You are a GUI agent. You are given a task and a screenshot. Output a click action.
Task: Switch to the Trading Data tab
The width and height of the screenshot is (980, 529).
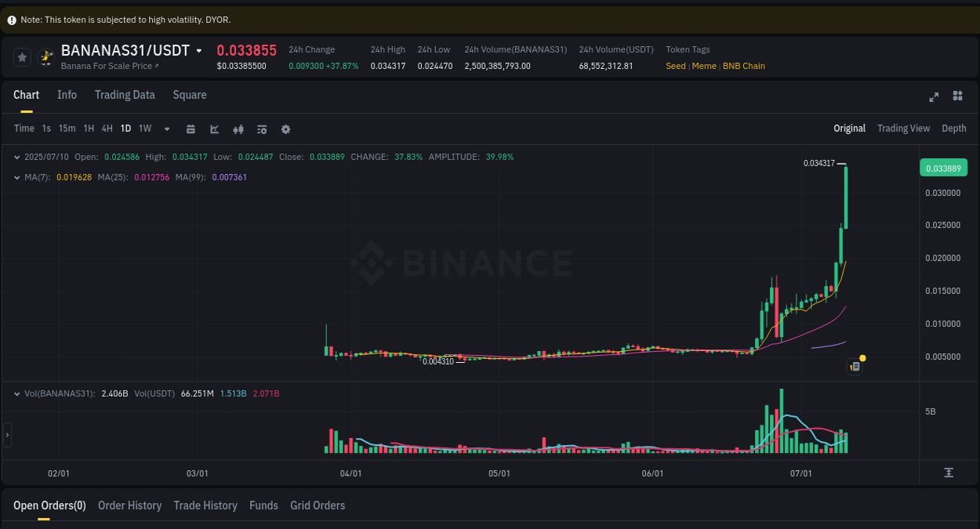tap(125, 94)
